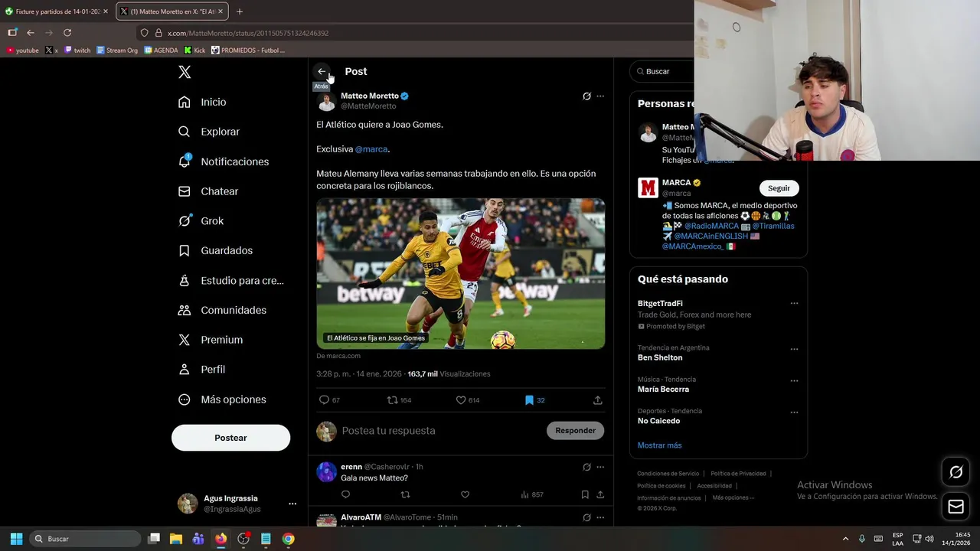
Task: Open Condiciones de Servicio link
Action: click(668, 474)
